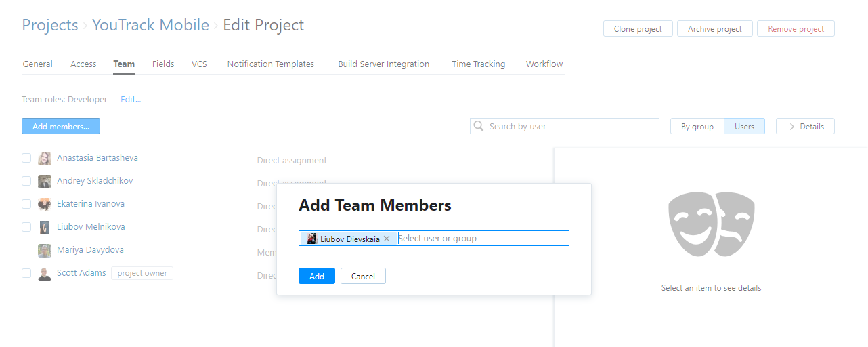This screenshot has width=868, height=347.
Task: Click Scott Adams' avatar picture
Action: [45, 274]
